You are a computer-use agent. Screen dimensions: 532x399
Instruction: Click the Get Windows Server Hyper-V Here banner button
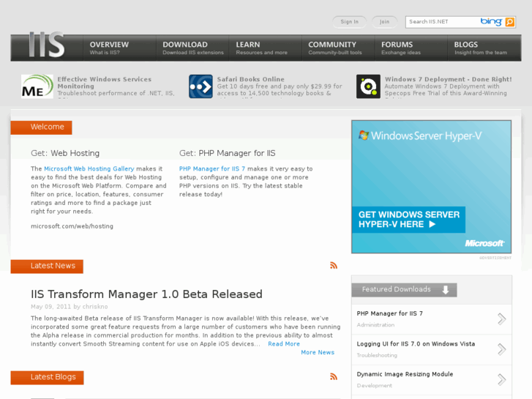408,220
